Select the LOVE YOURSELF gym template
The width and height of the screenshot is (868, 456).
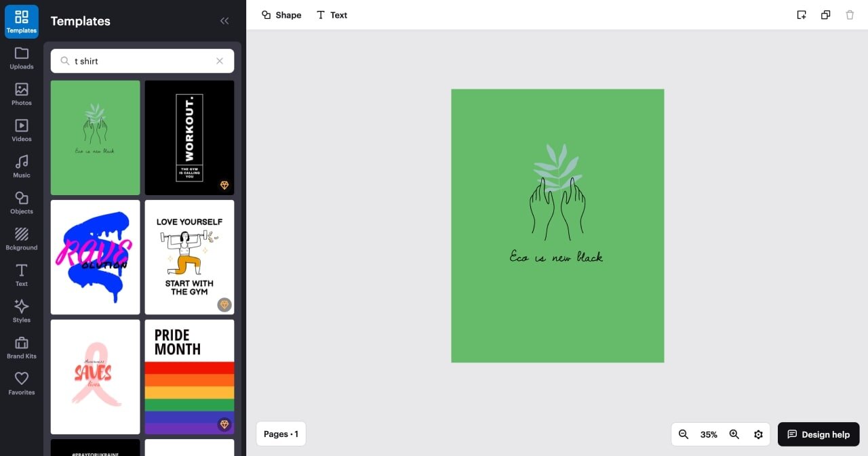point(189,257)
